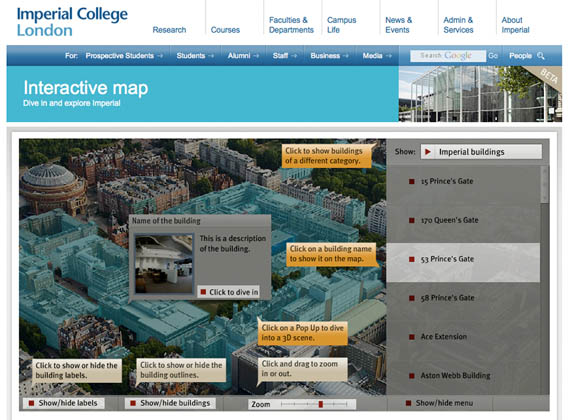Screen dimensions: 568x420
Task: Expand the Staff audience link
Action: tap(285, 56)
